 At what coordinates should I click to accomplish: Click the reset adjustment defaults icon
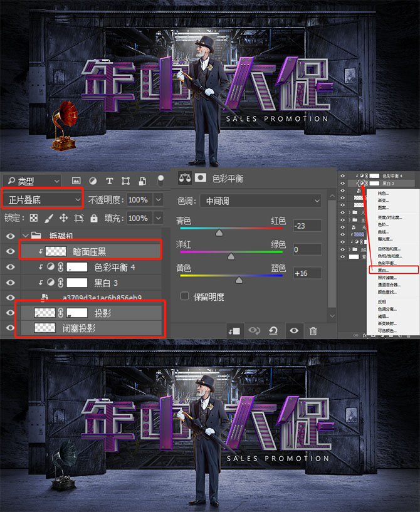tap(273, 331)
